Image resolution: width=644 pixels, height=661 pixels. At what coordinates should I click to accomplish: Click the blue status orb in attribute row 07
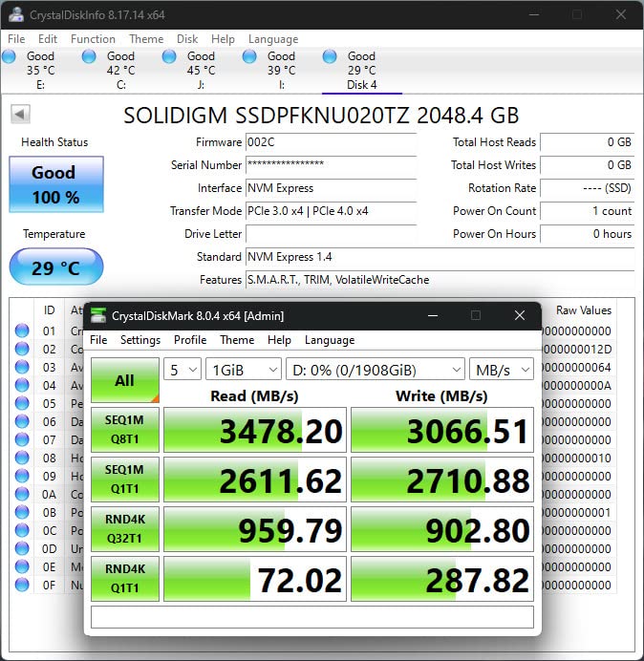(22, 439)
